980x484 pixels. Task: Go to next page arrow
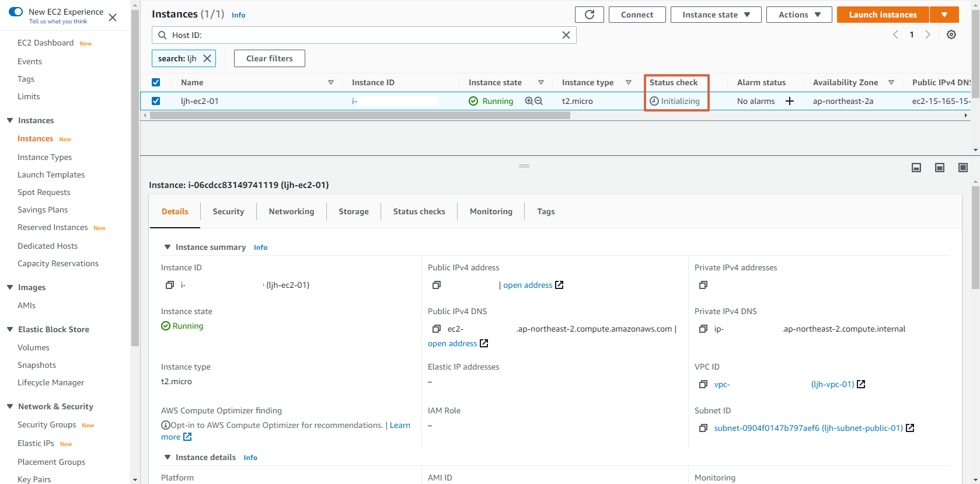927,34
